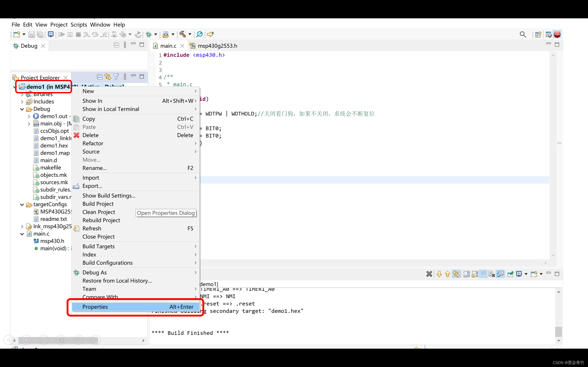
Task: Choose Build Project from context menu
Action: (x=98, y=204)
